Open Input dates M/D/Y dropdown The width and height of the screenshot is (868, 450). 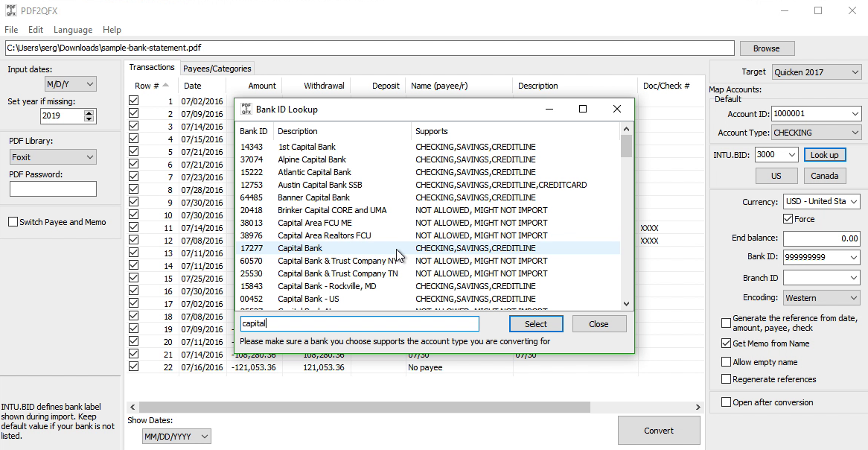point(70,84)
